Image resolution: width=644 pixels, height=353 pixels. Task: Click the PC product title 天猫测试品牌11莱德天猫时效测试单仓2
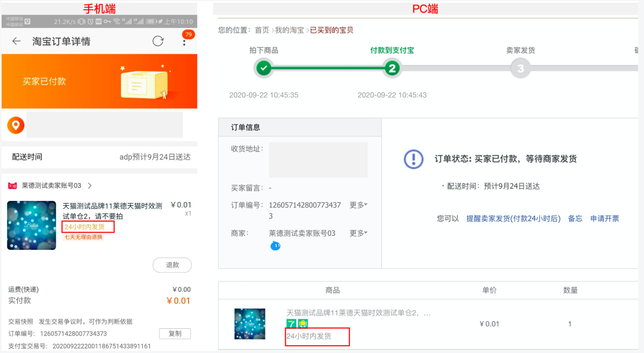358,313
